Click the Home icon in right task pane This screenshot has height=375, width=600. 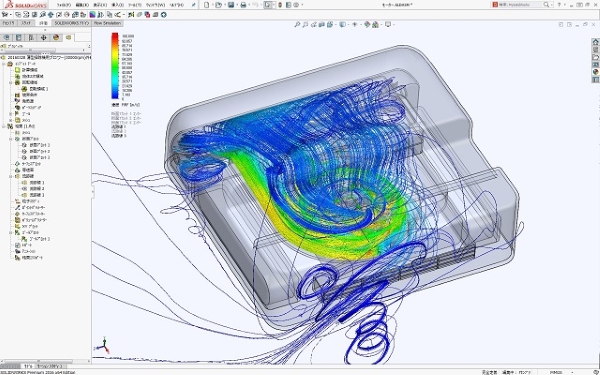(595, 42)
